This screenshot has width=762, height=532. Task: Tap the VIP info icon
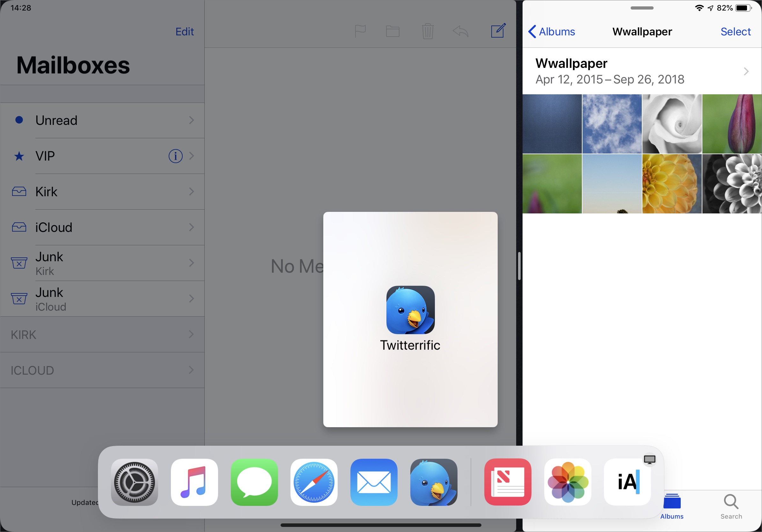point(176,156)
